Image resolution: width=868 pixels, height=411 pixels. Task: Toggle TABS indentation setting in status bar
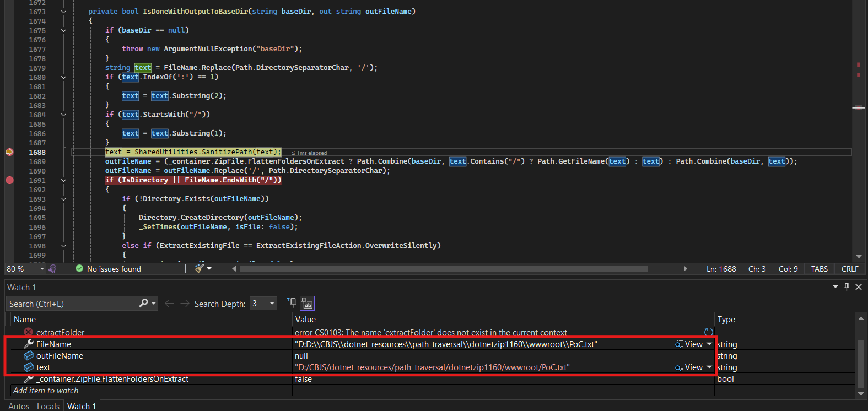coord(819,269)
